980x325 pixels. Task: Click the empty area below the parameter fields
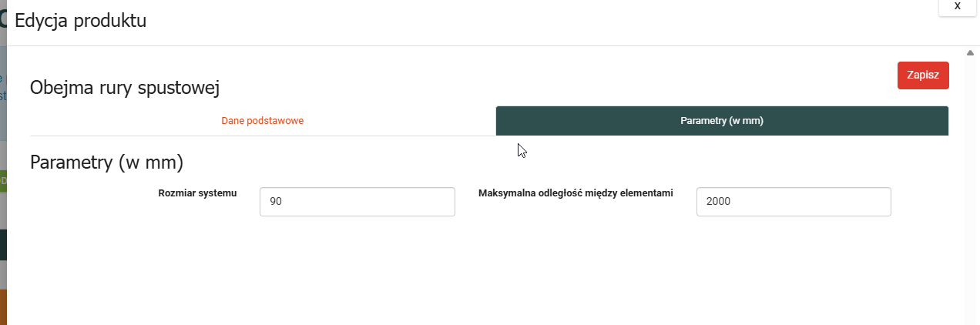tap(493, 270)
